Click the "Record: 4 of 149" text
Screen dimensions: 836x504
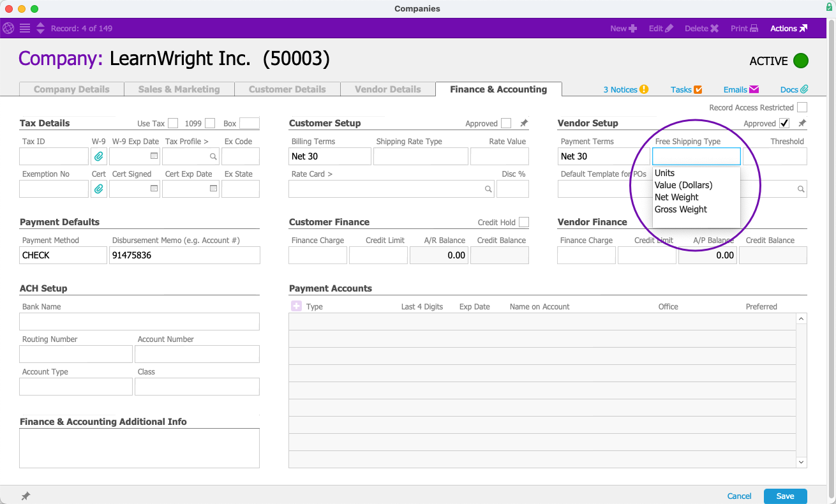(x=82, y=28)
